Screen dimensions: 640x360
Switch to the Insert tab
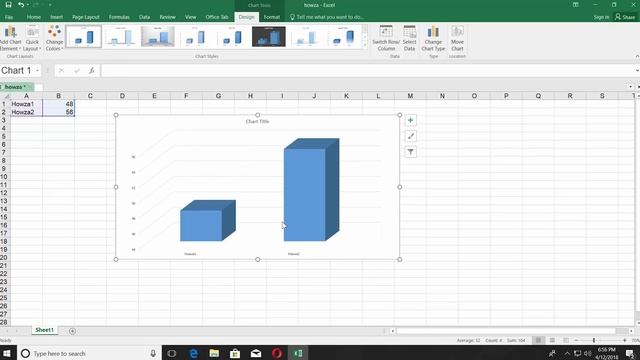coord(56,17)
